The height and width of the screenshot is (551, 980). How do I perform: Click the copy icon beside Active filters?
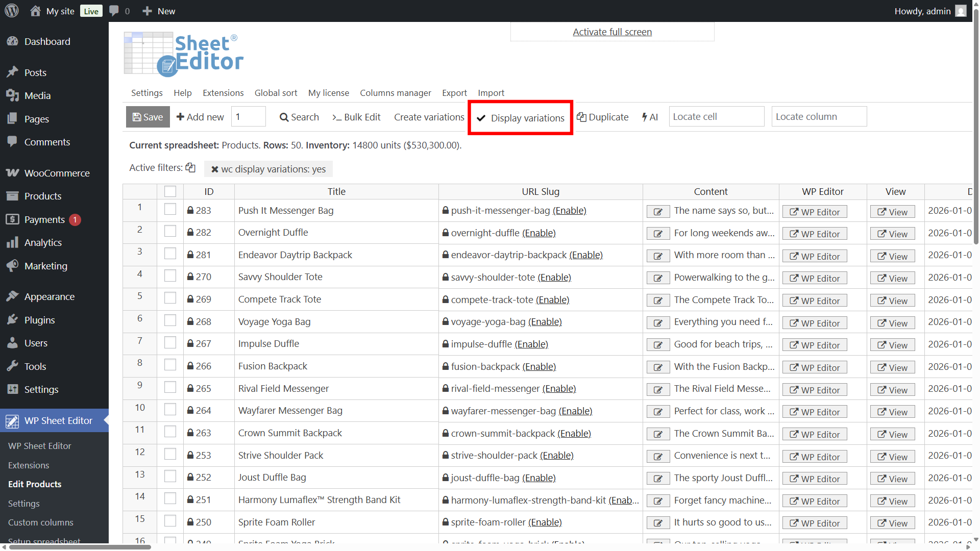pyautogui.click(x=190, y=168)
